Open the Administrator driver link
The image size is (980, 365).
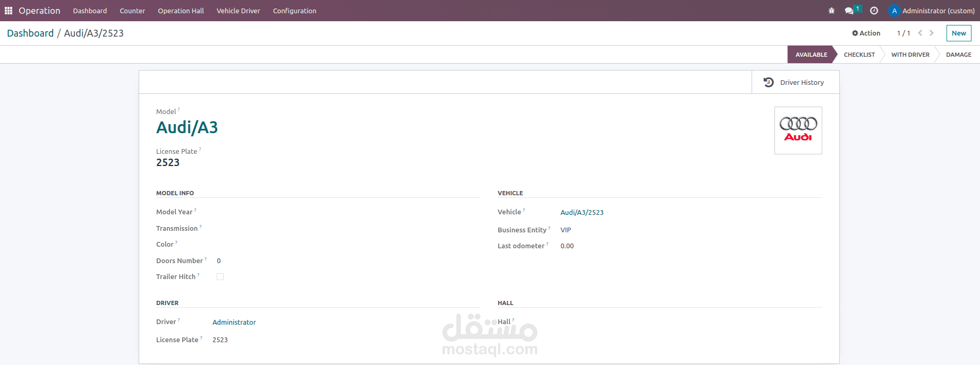(x=234, y=322)
